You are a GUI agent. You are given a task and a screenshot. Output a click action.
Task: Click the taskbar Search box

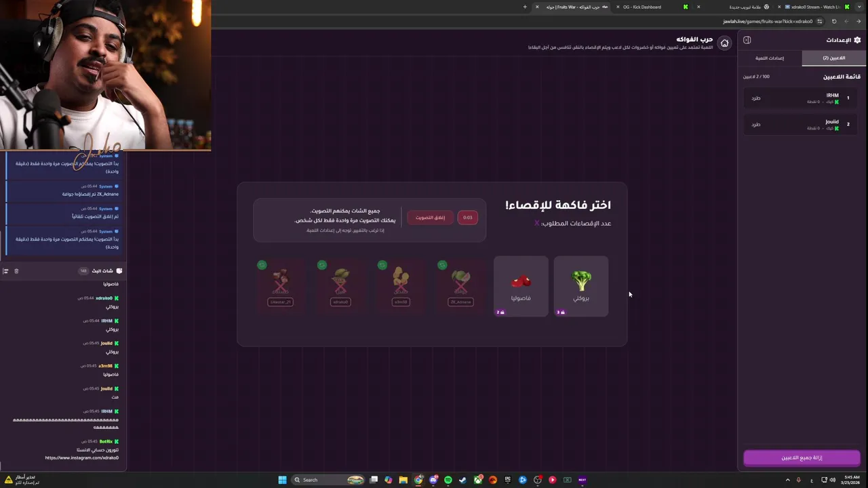pyautogui.click(x=328, y=480)
